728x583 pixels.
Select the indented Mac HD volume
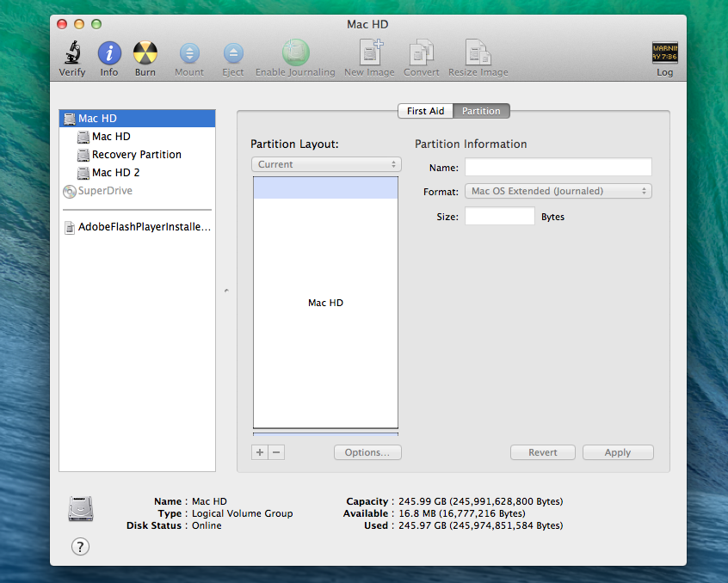(138, 137)
